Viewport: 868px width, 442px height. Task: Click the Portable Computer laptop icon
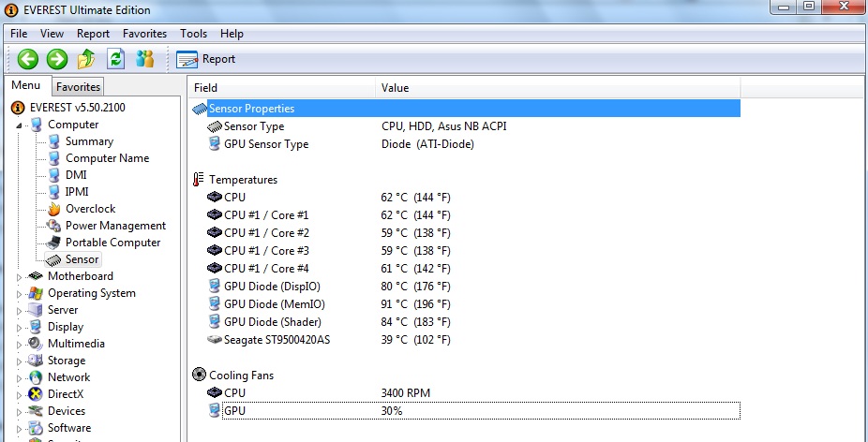[x=53, y=243]
